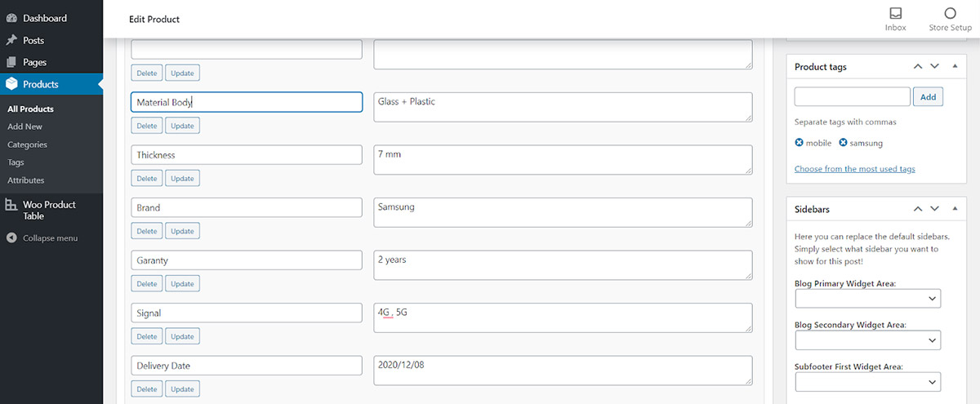The height and width of the screenshot is (404, 980).
Task: Move the Sidebars panel down
Action: tap(934, 210)
